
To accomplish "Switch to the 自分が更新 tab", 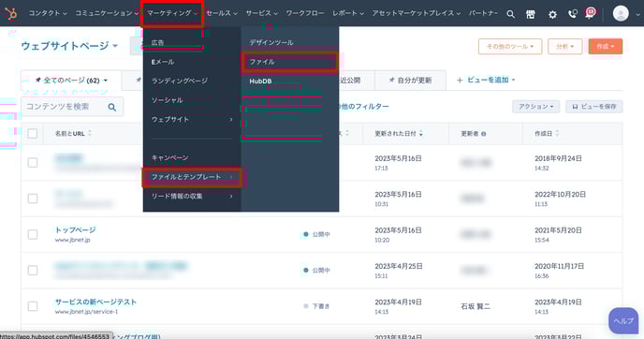I will [410, 81].
